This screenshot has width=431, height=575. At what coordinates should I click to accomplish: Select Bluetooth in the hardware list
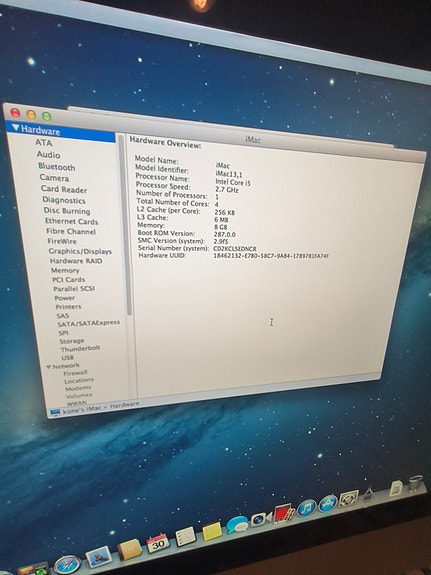pyautogui.click(x=56, y=167)
